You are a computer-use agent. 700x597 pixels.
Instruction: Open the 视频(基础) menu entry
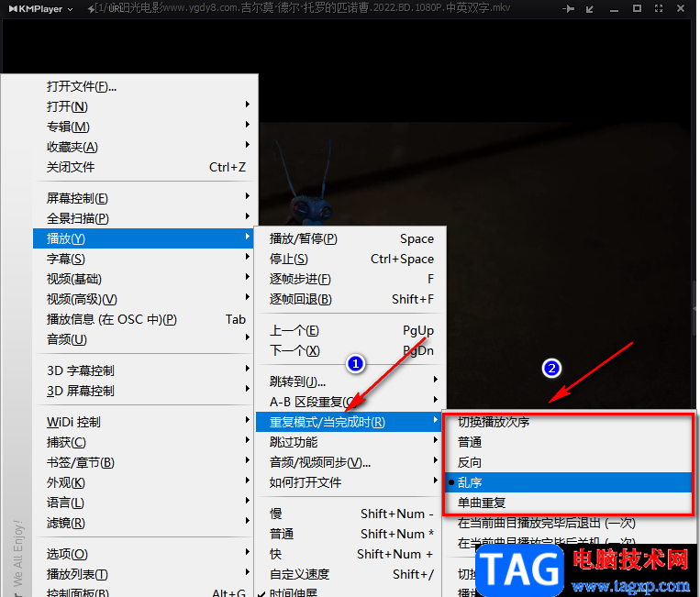[143, 279]
